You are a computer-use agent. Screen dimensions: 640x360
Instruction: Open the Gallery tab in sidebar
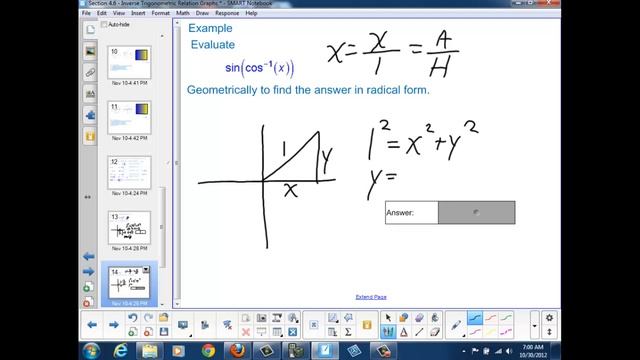pos(90,51)
